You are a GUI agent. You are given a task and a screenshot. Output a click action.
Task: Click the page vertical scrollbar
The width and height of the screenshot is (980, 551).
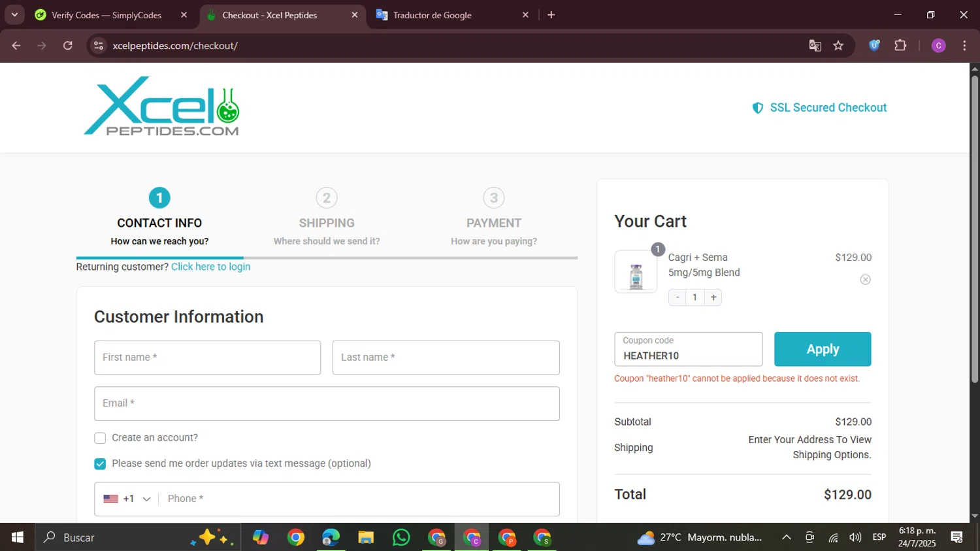[974, 229]
